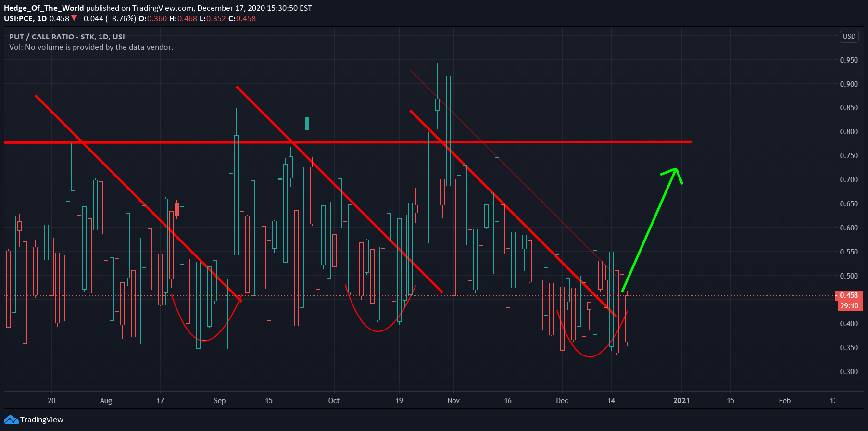
Task: Click the 0.400 price axis label
Action: [x=849, y=324]
